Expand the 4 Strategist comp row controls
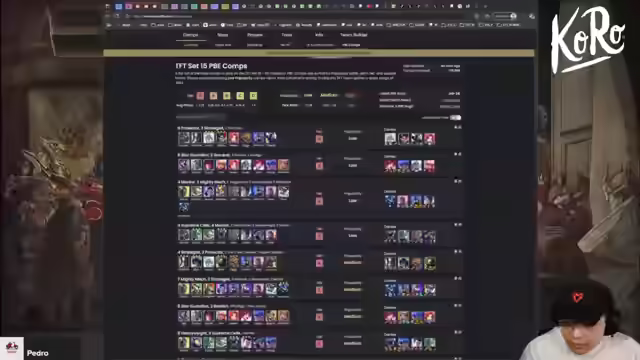Image resolution: width=640 pixels, height=360 pixels. pyautogui.click(x=458, y=251)
